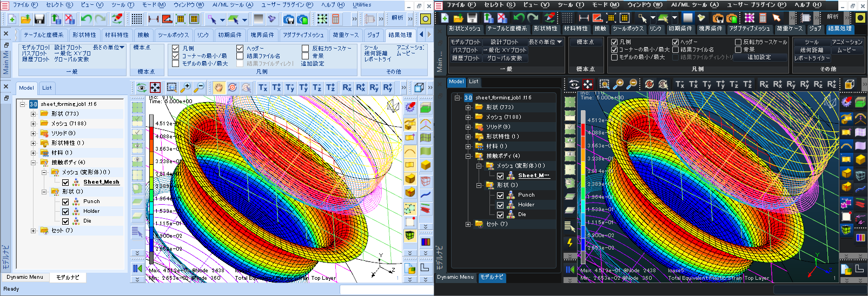
Task: Click the four-arrow fit view icon in the dark-theme window
Action: (x=588, y=84)
